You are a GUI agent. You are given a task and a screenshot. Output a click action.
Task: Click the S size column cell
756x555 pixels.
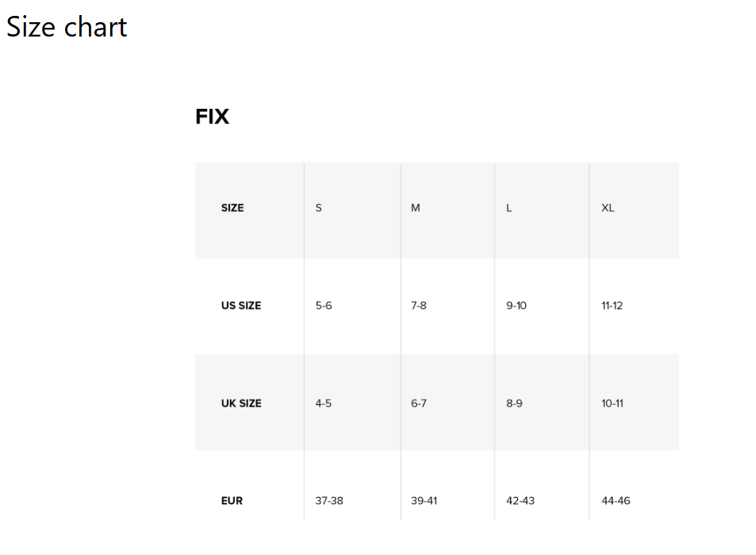click(x=319, y=208)
